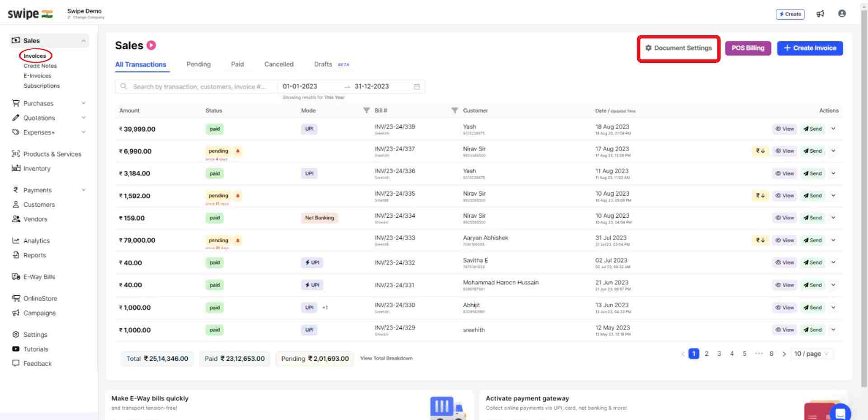Select customer Mohammad Haroon Hussain
The height and width of the screenshot is (420, 868).
(x=501, y=282)
